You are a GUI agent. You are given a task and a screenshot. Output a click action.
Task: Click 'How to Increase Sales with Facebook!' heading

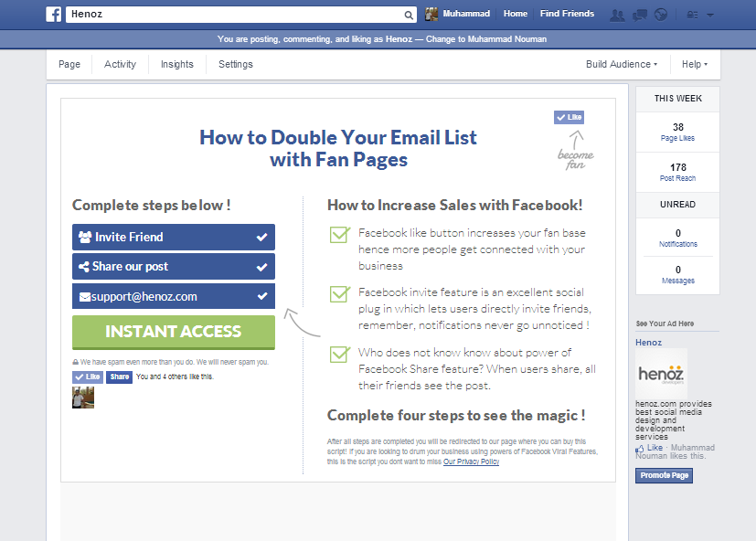tap(454, 206)
